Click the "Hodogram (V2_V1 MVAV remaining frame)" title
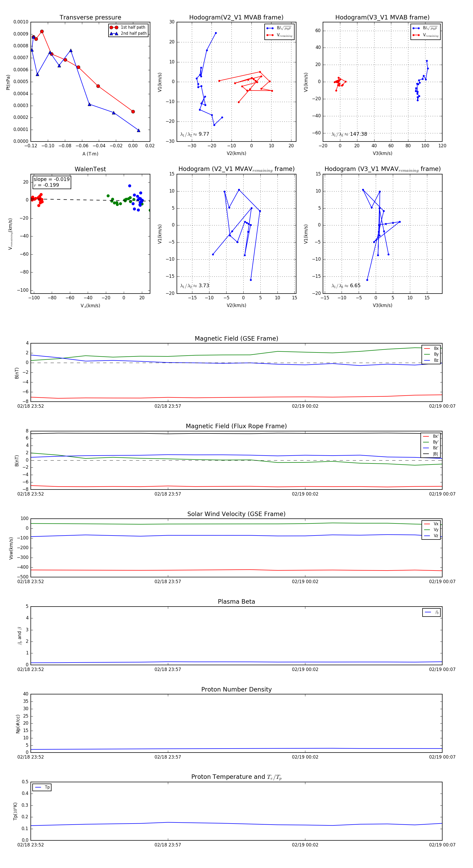This screenshot has height=868, width=473. coord(236,169)
